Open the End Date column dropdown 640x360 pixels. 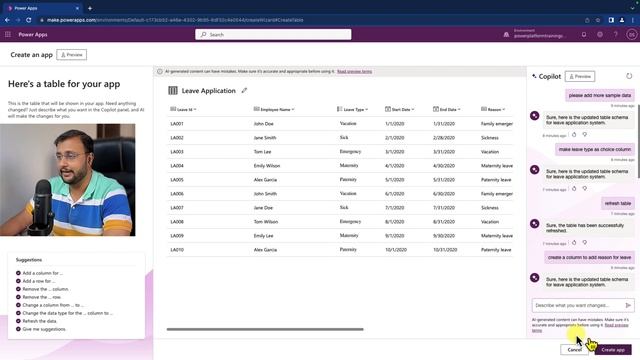pyautogui.click(x=459, y=109)
